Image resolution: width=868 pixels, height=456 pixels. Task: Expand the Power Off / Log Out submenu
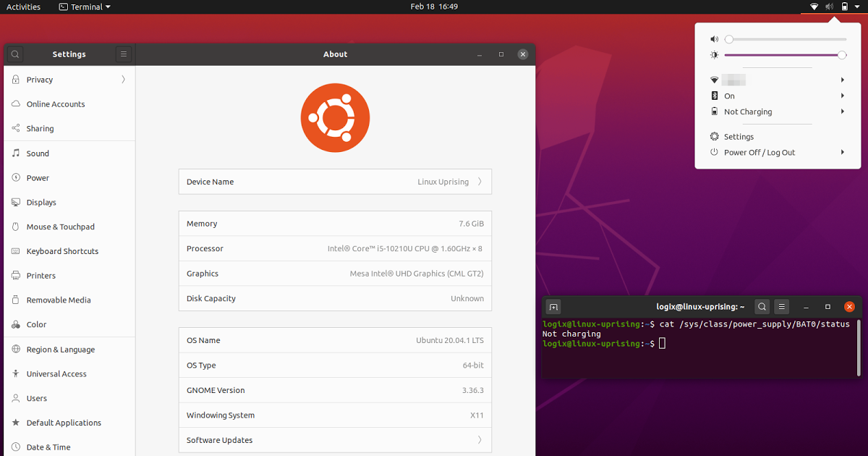tap(843, 153)
